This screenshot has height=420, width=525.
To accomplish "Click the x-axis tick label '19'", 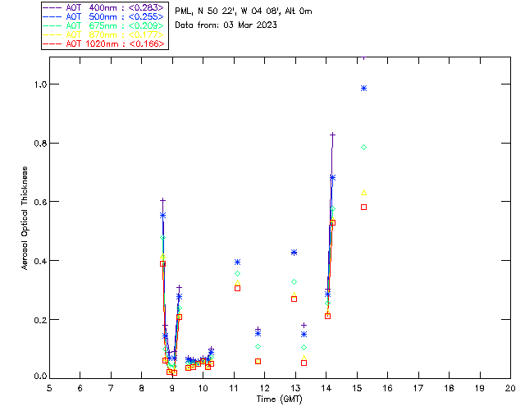I will tap(480, 388).
